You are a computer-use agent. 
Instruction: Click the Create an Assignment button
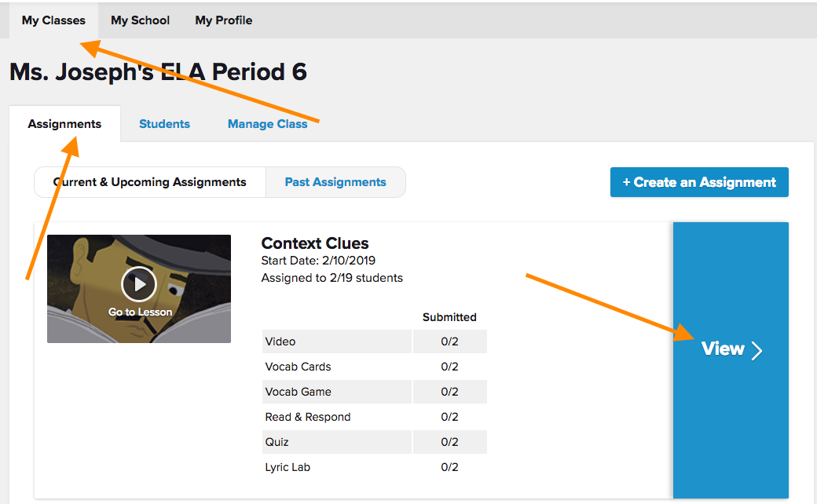point(699,182)
